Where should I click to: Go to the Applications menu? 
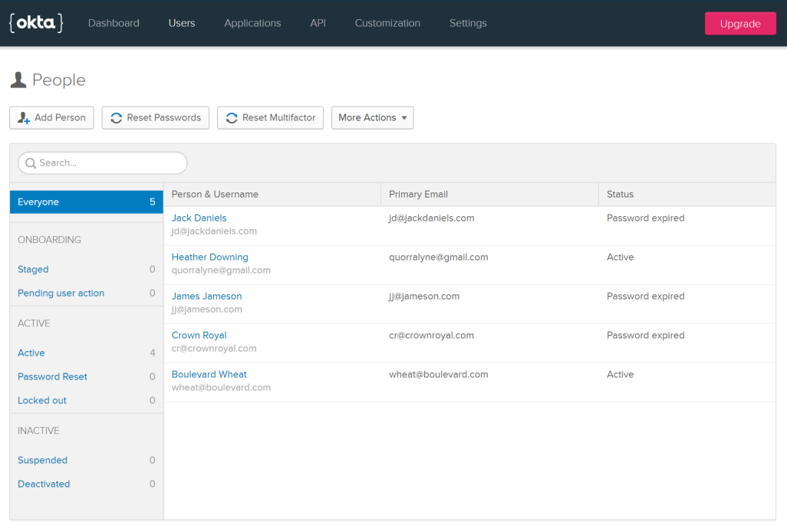[x=252, y=23]
